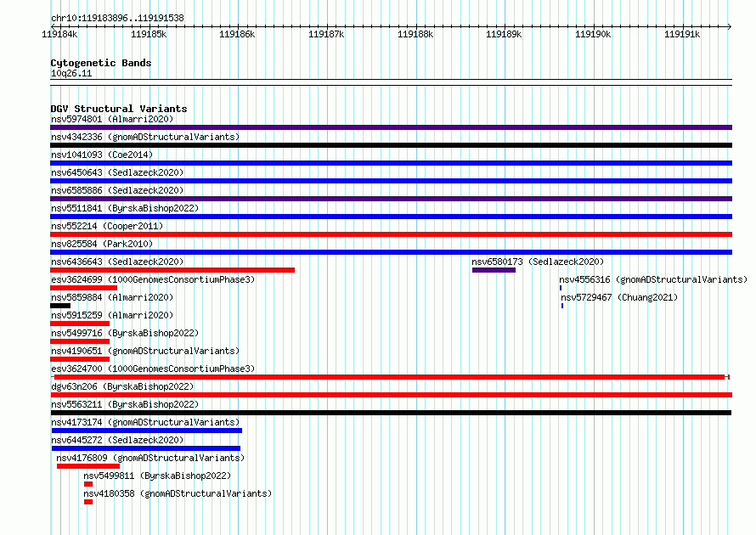
Task: Click the nsv825584 blue variant bar
Action: (391, 252)
